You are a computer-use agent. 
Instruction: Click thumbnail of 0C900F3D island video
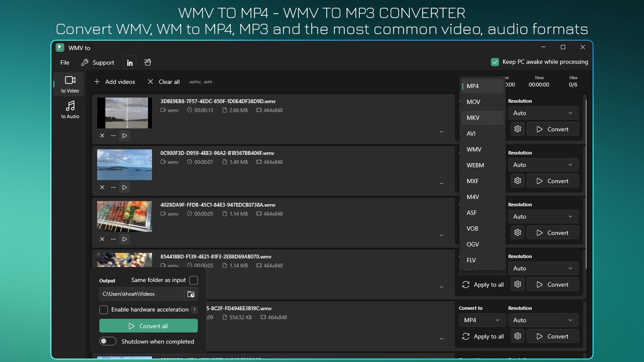[x=125, y=165]
